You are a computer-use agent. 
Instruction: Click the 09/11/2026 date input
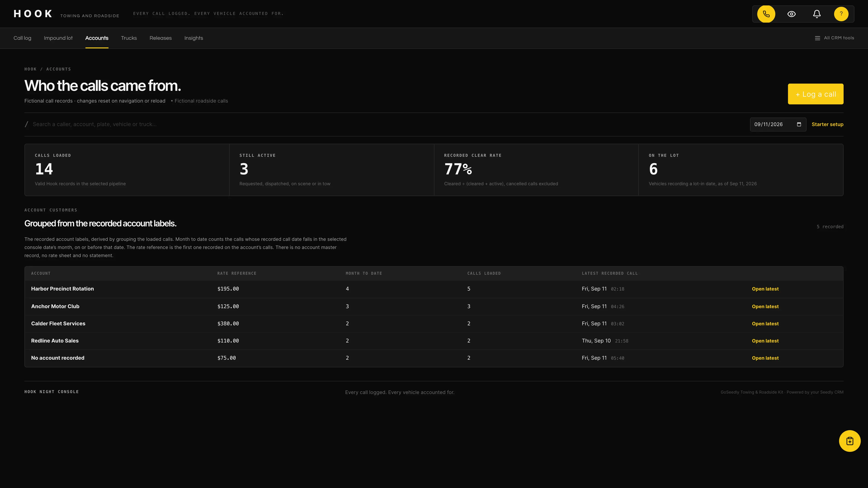(x=778, y=124)
